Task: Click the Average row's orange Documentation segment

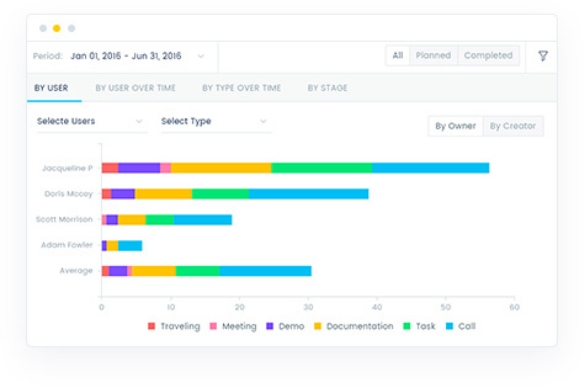Action: pyautogui.click(x=154, y=271)
